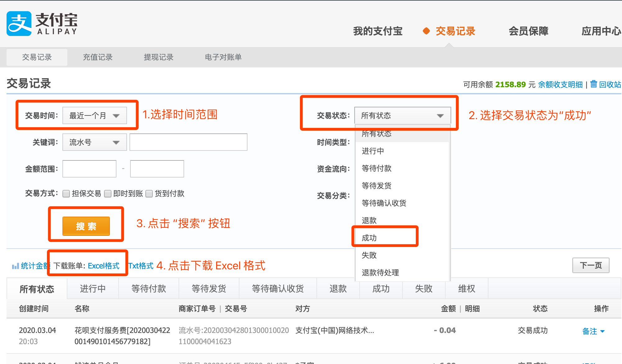
Task: Open 应用中心 in top navigation
Action: [602, 31]
